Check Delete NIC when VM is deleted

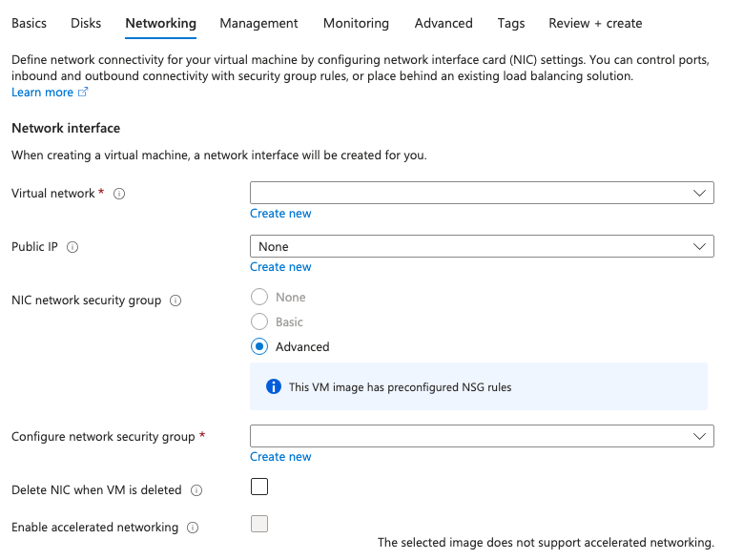259,487
